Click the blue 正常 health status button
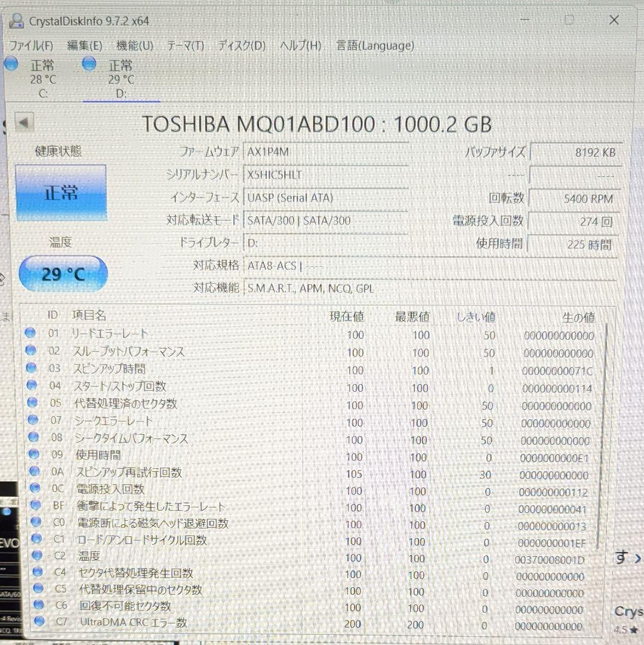Viewport: 644px width, 645px height. pos(61,192)
